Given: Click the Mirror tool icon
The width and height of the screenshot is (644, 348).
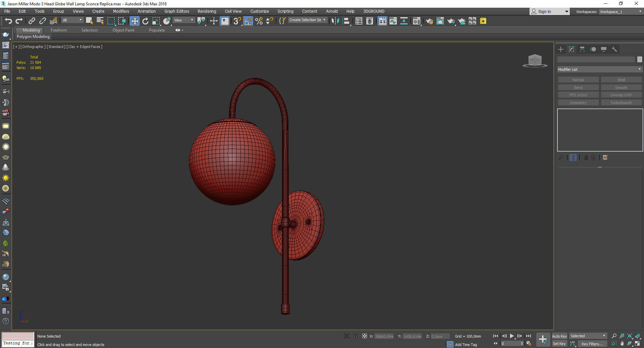Looking at the screenshot, I should (335, 21).
